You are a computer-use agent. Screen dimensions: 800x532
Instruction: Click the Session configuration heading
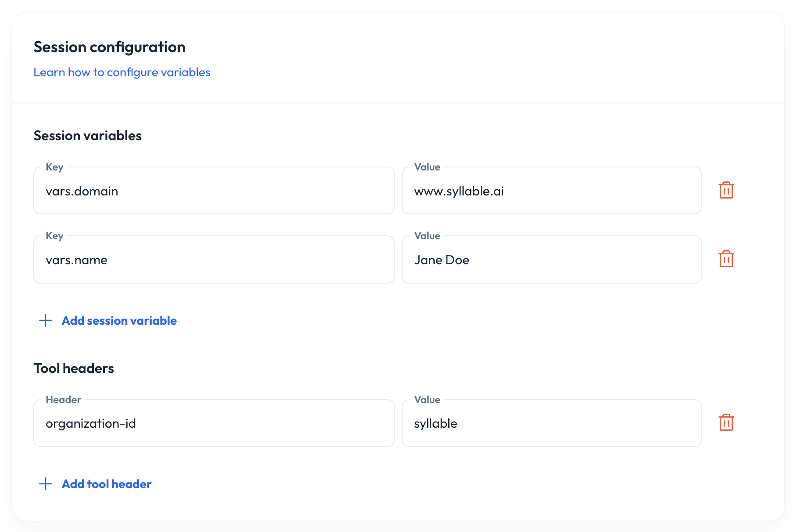coord(110,47)
